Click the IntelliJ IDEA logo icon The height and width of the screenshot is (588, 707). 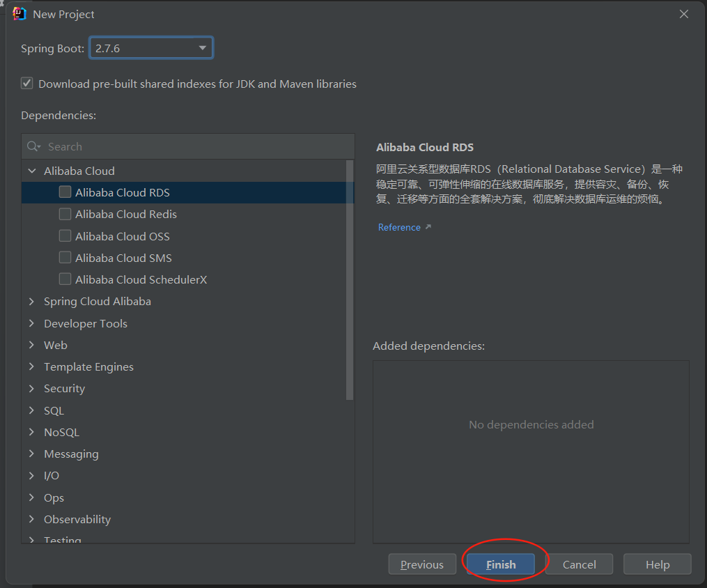[x=20, y=14]
